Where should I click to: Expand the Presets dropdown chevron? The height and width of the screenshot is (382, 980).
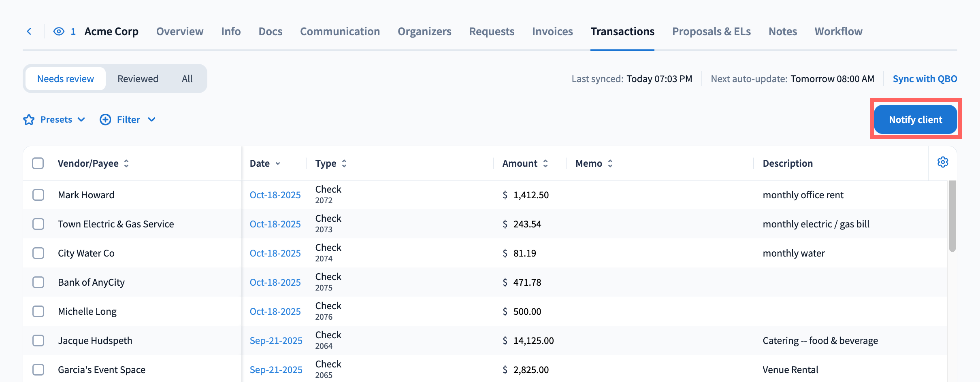click(81, 120)
